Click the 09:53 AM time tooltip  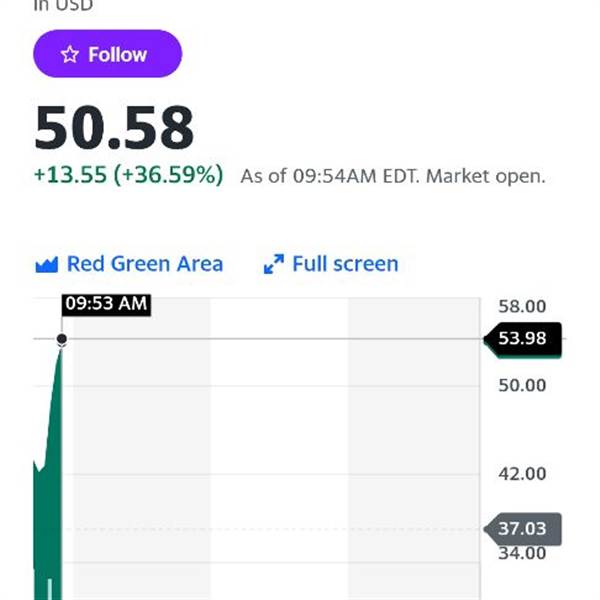[105, 304]
